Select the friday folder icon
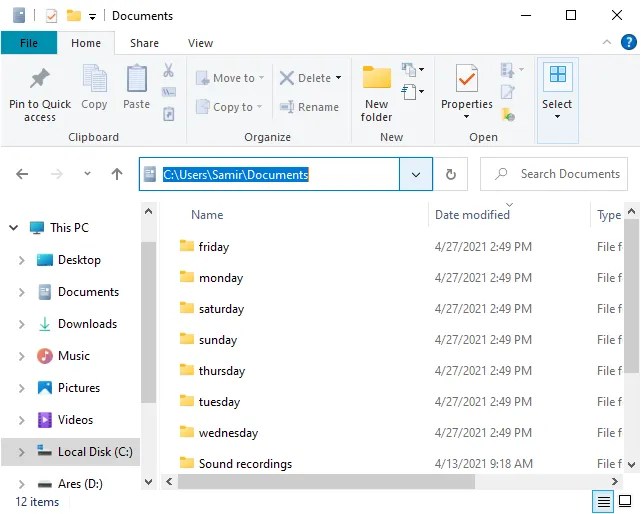Viewport: 641px width, 514px height. pos(187,246)
